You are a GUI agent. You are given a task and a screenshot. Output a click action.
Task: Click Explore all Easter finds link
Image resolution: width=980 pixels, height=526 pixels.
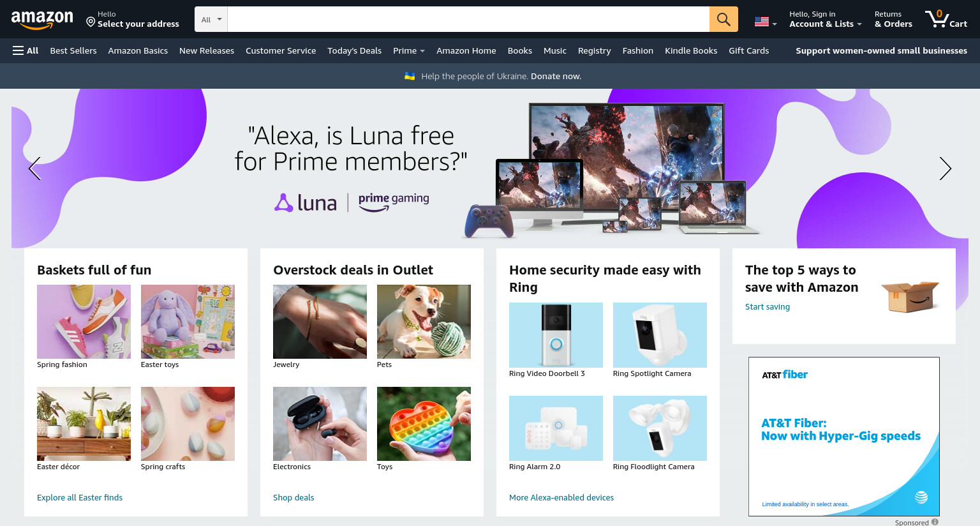click(80, 497)
